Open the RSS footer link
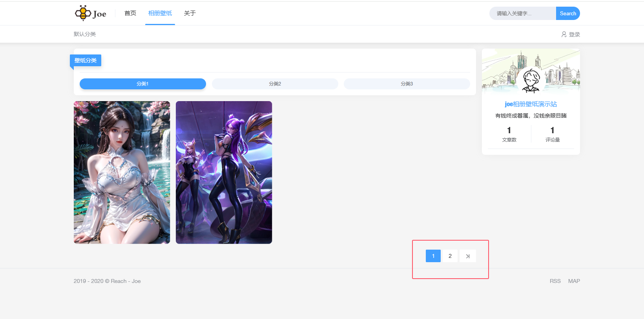Image resolution: width=644 pixels, height=319 pixels. click(555, 281)
